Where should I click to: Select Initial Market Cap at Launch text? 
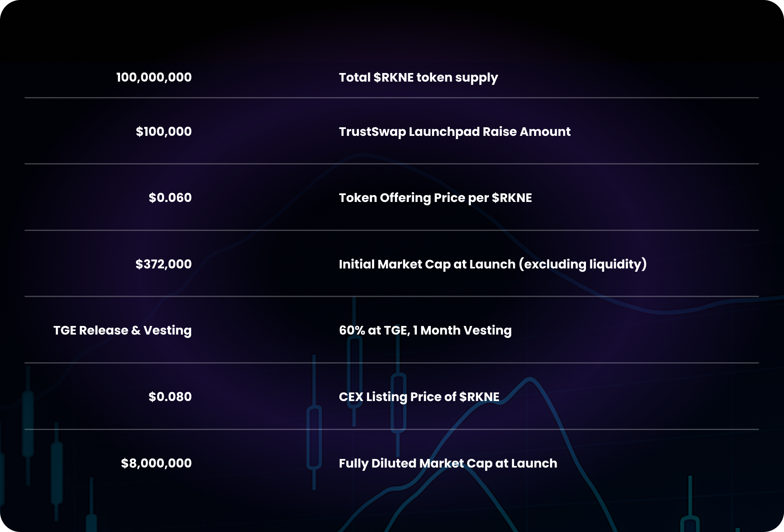tap(427, 264)
